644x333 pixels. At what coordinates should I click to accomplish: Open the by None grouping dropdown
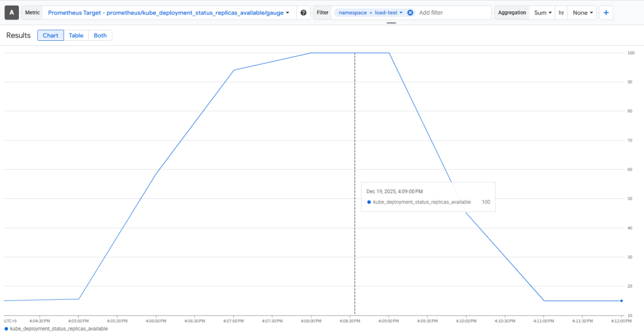point(582,13)
